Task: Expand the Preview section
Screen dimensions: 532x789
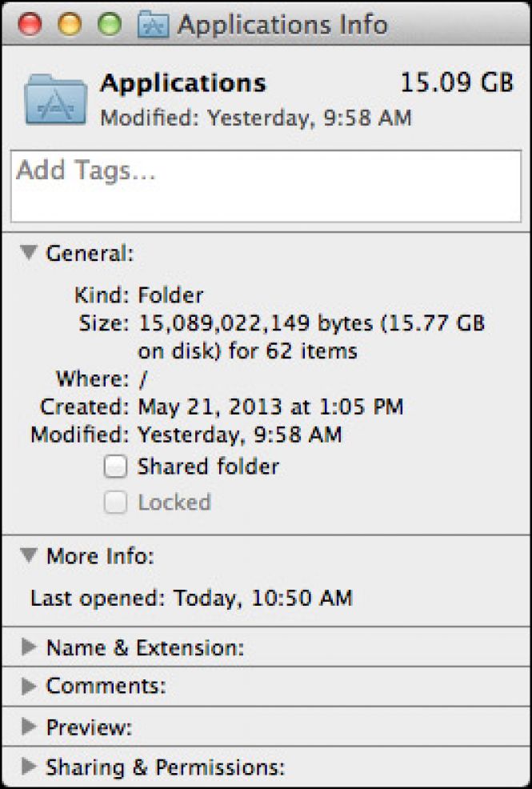Action: pos(29,727)
